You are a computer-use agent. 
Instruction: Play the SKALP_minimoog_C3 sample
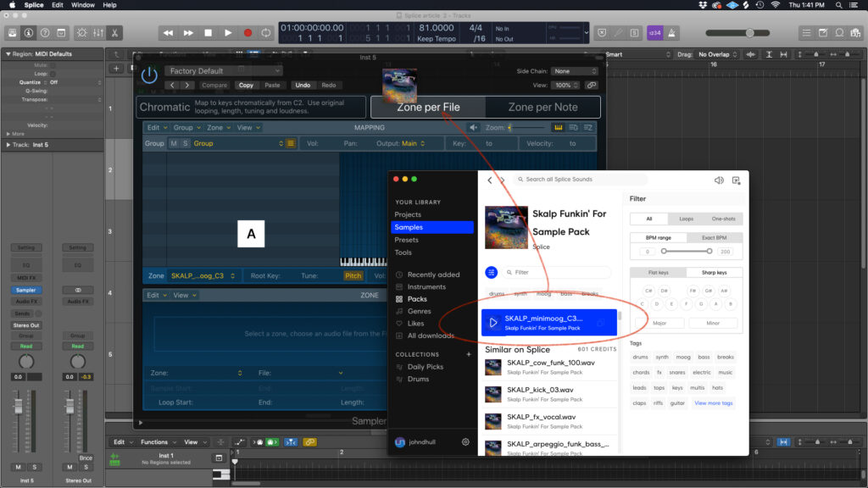coord(492,323)
